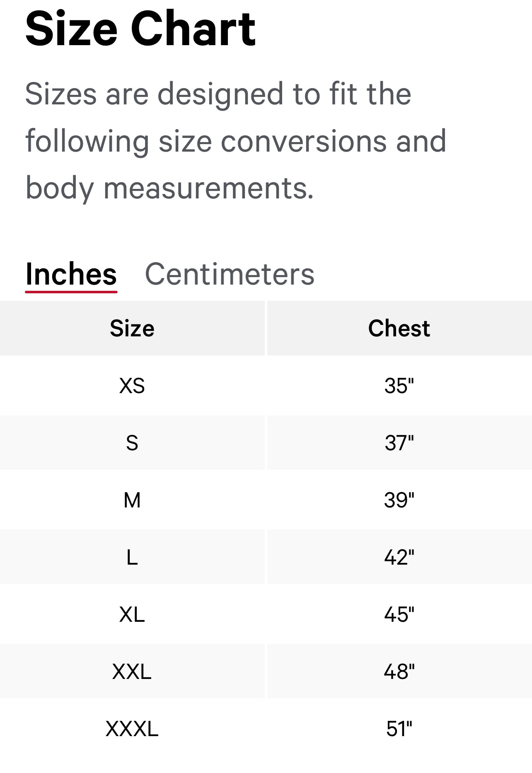
Task: Select the M size cell
Action: [132, 500]
